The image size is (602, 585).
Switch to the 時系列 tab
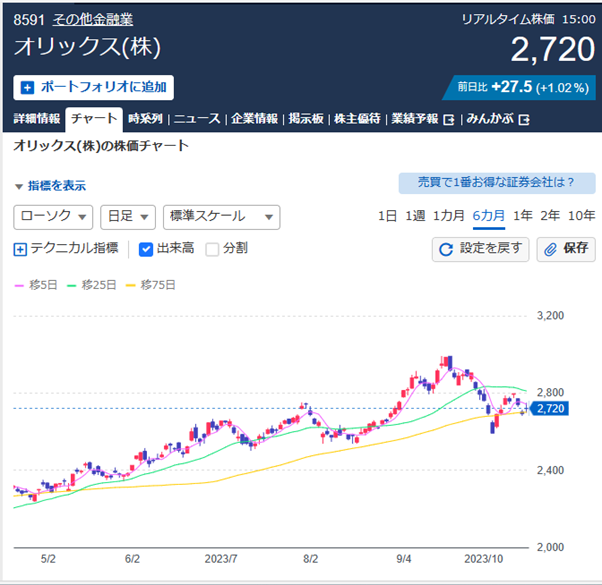146,119
